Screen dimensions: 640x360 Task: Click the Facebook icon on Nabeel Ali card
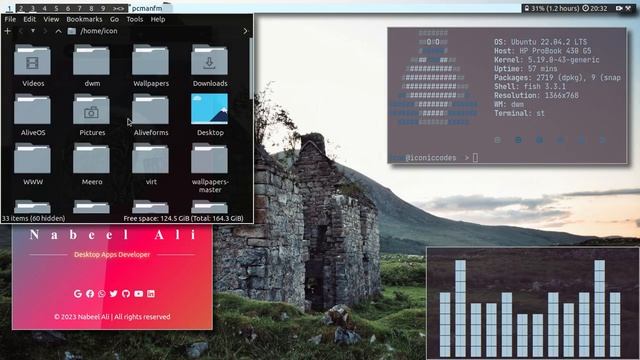90,293
